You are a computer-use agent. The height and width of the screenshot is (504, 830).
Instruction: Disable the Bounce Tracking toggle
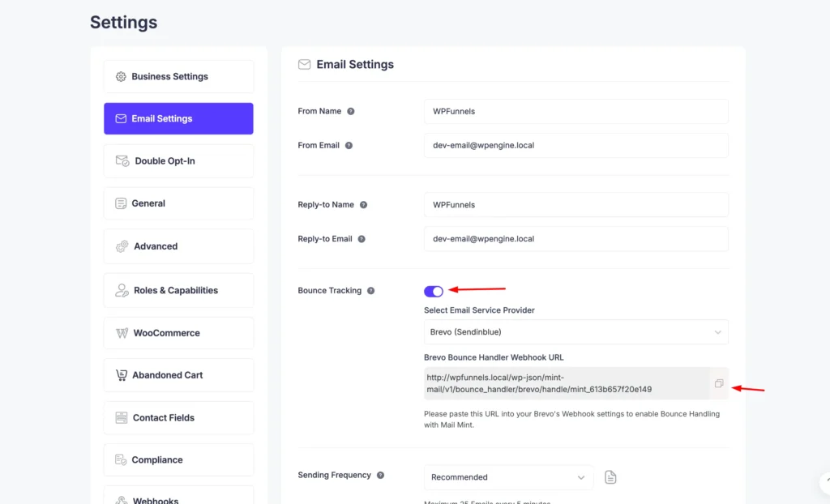click(x=434, y=290)
